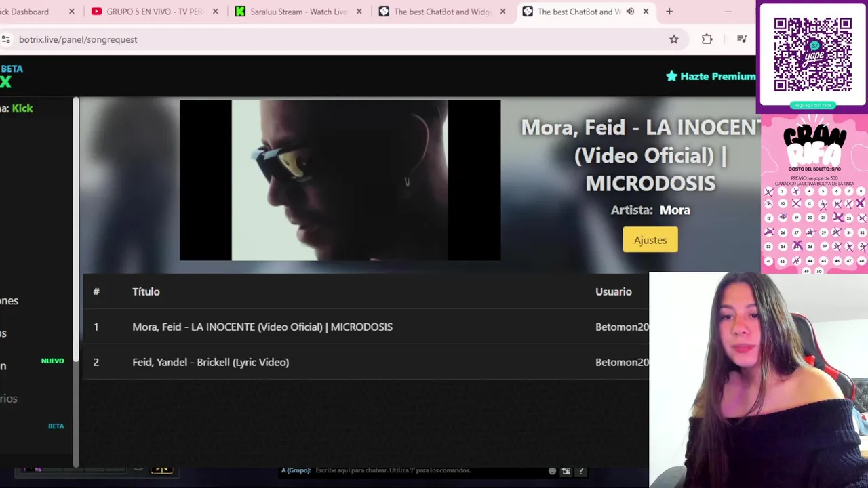Click the Usuario column header
Viewport: 868px width, 488px height.
613,291
